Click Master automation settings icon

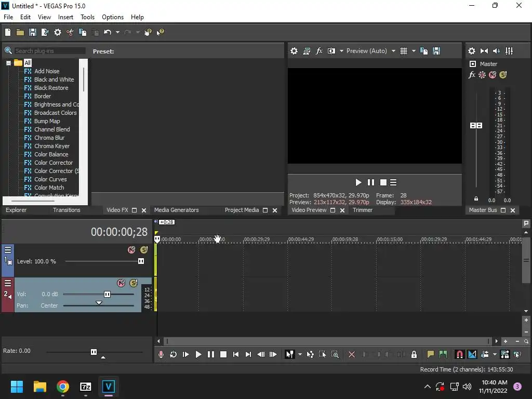click(x=482, y=75)
